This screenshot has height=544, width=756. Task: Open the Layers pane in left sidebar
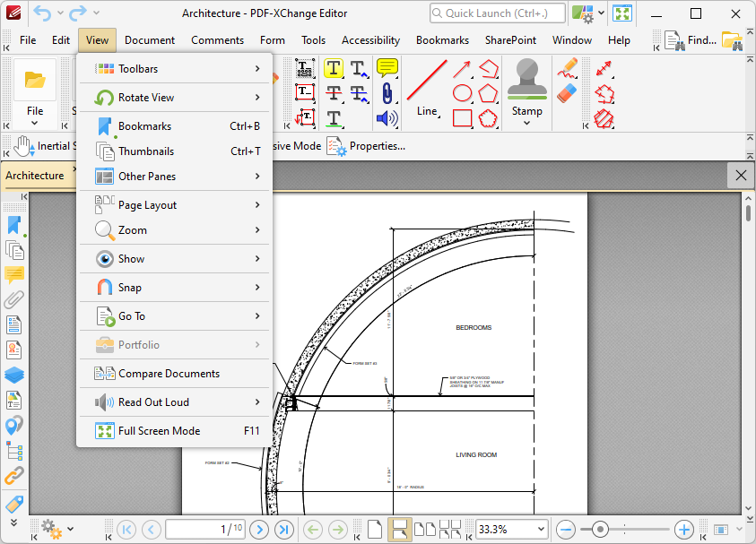coord(14,375)
